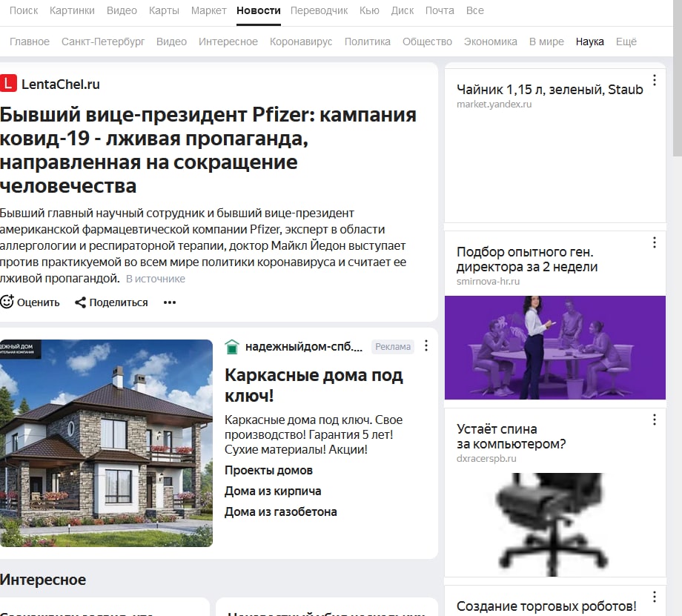
Task: Click the LentaChel.ru red logo icon
Action: (8, 83)
